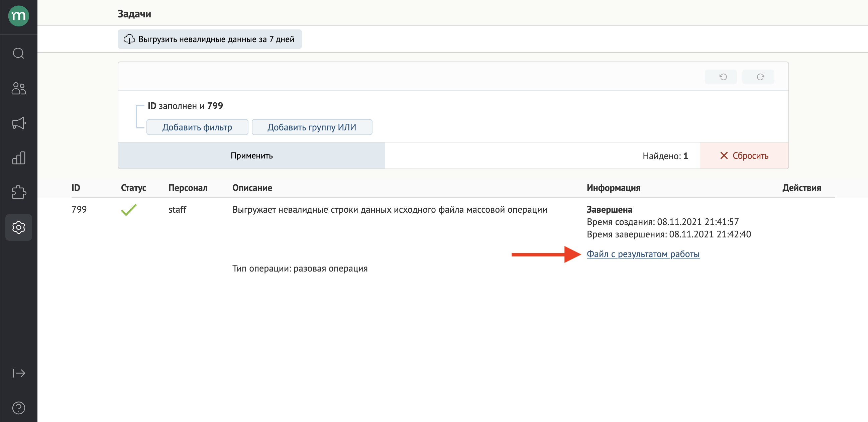Click task ID 799 cell
Viewport: 868px width, 422px height.
coord(79,209)
